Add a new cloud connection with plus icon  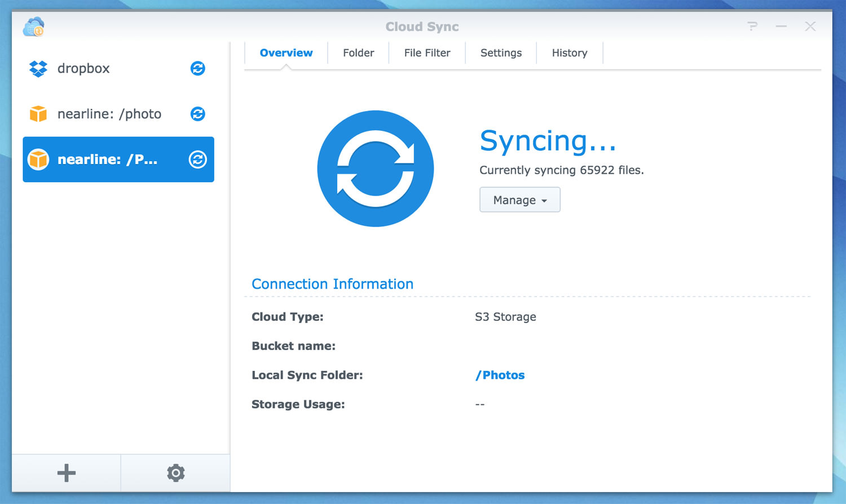click(67, 473)
